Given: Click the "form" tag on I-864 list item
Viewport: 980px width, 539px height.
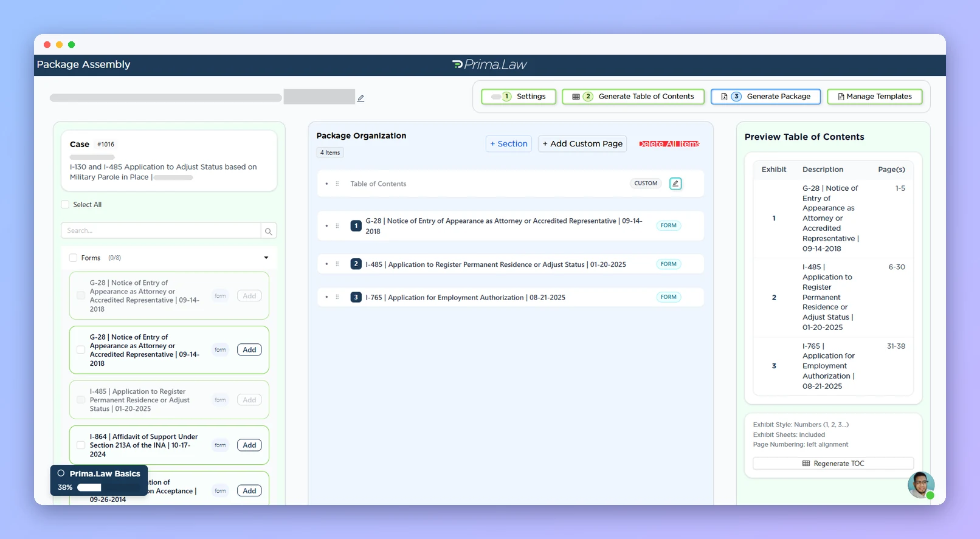Looking at the screenshot, I should (x=220, y=445).
